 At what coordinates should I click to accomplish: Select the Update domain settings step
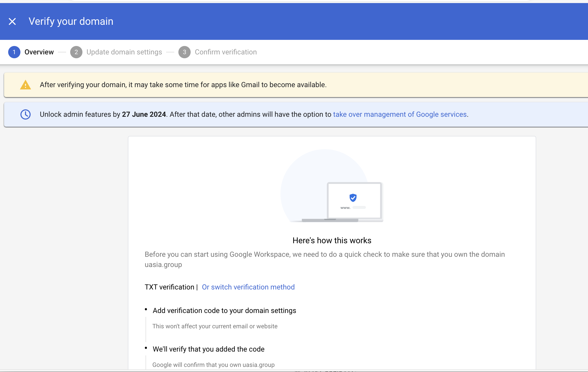click(x=124, y=52)
